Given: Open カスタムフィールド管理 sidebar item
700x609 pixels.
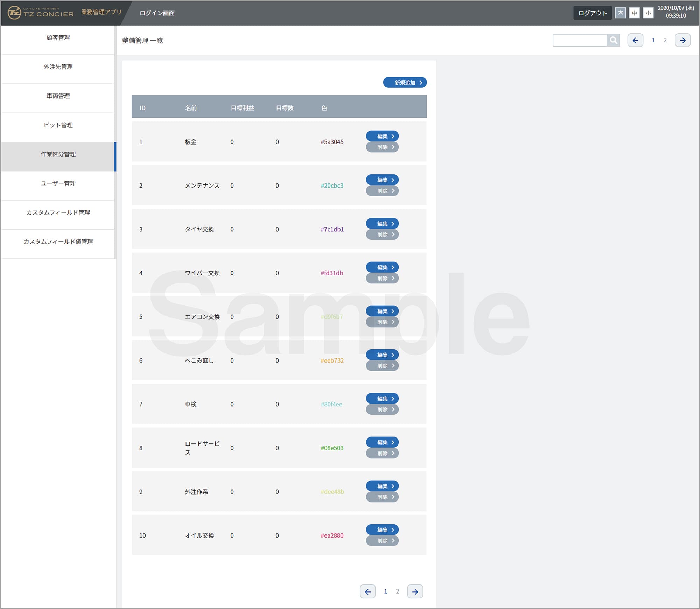Looking at the screenshot, I should (x=58, y=213).
